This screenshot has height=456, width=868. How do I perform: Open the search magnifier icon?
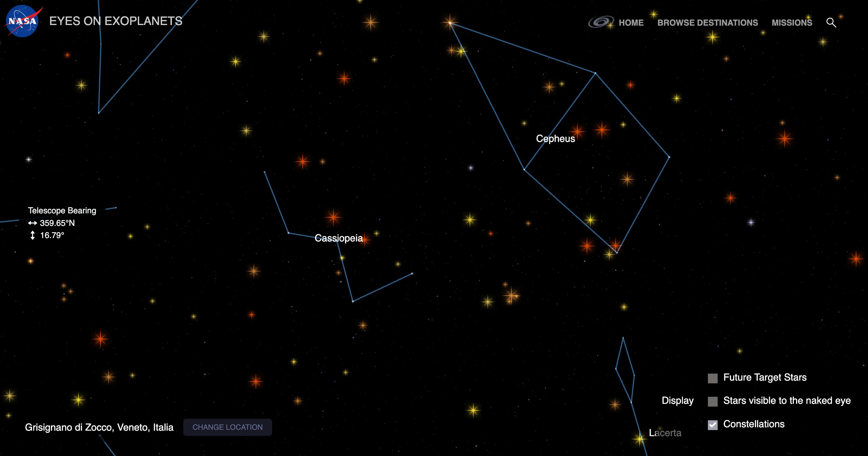tap(831, 23)
